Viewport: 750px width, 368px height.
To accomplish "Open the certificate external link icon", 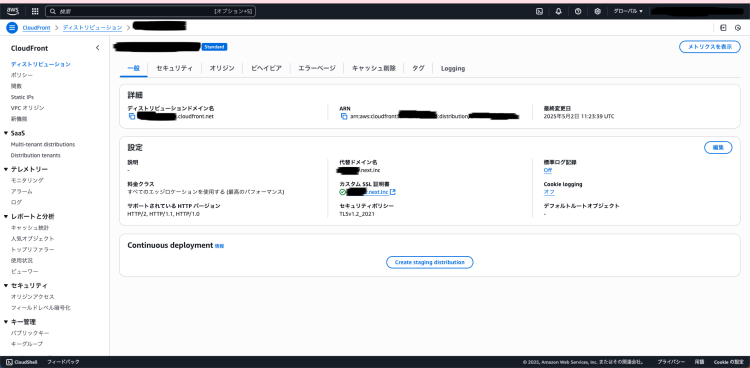I will [393, 192].
